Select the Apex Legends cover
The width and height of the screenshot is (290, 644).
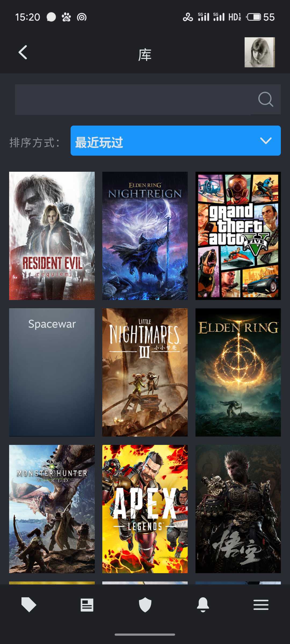coord(145,509)
